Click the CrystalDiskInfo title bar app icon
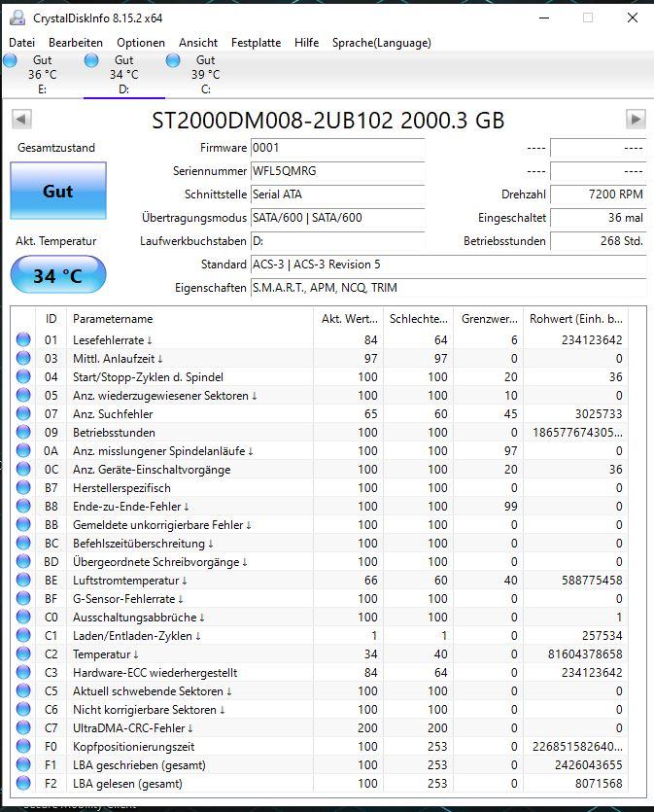Viewport: 654px width, 812px height. [17, 18]
